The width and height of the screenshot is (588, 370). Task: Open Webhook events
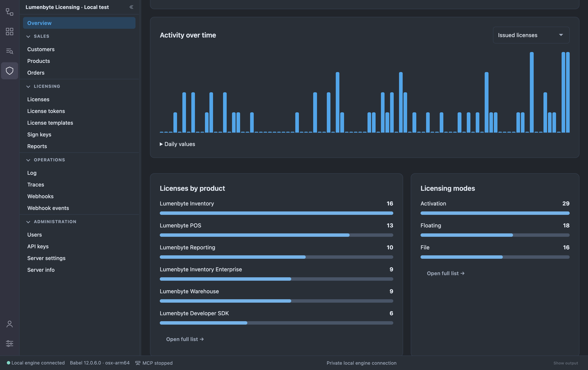tap(48, 208)
